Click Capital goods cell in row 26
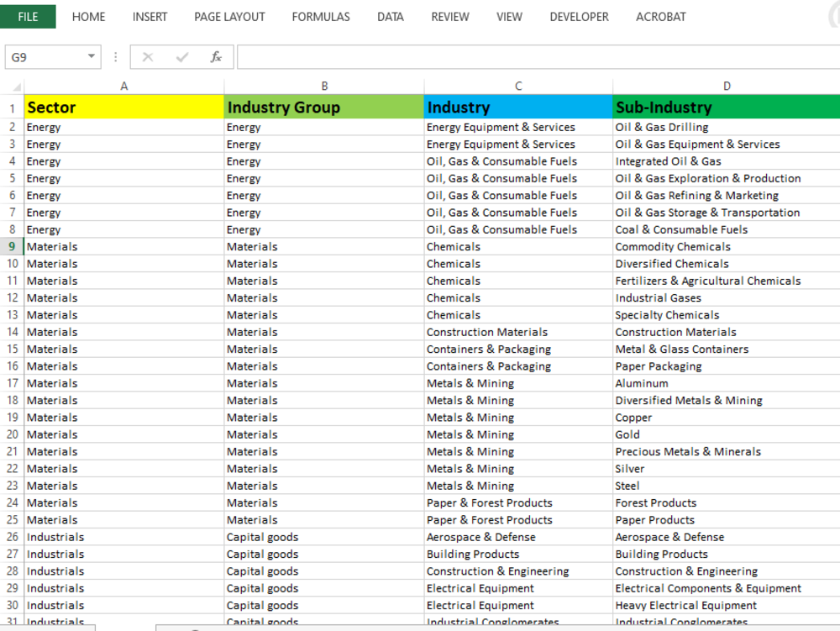The width and height of the screenshot is (840, 631). (324, 537)
